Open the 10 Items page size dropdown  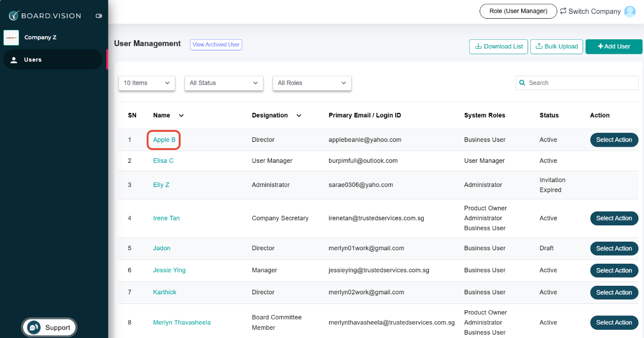point(147,83)
